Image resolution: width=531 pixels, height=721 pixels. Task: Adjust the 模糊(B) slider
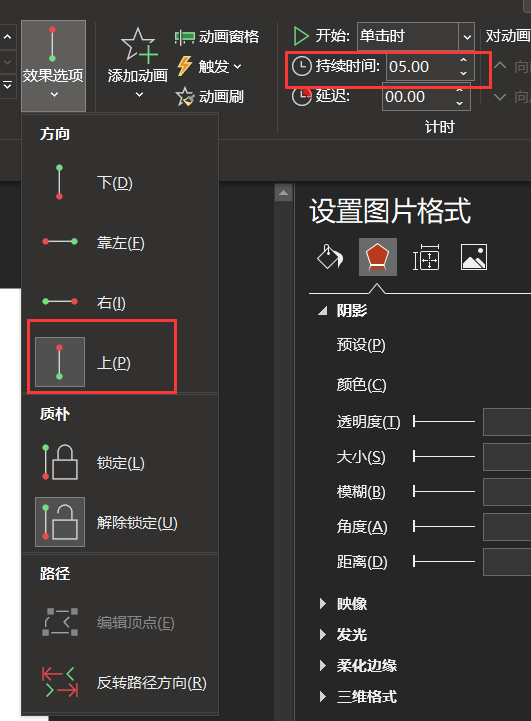(444, 492)
